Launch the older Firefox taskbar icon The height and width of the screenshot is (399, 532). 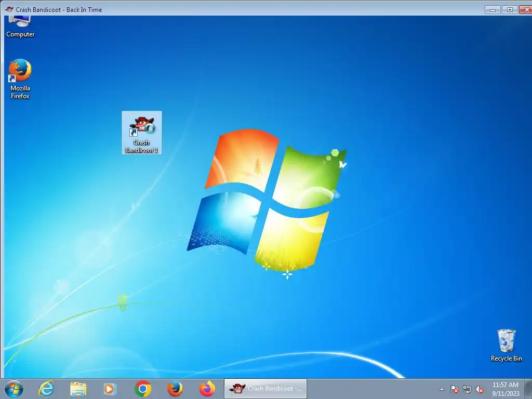pyautogui.click(x=175, y=389)
